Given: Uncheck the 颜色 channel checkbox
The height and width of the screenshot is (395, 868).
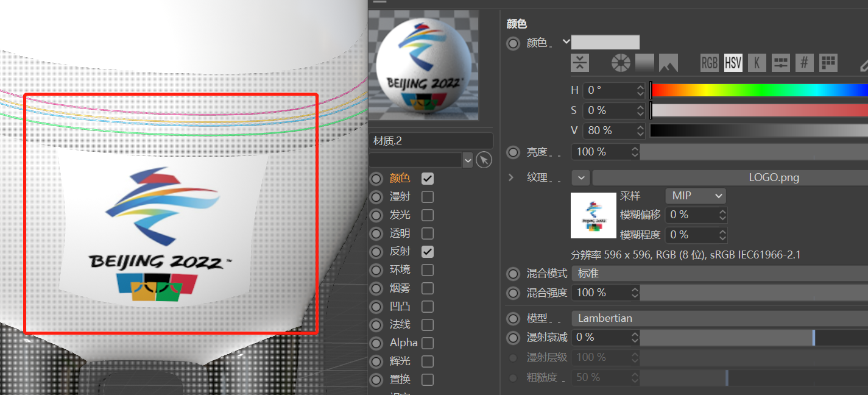Looking at the screenshot, I should 428,179.
